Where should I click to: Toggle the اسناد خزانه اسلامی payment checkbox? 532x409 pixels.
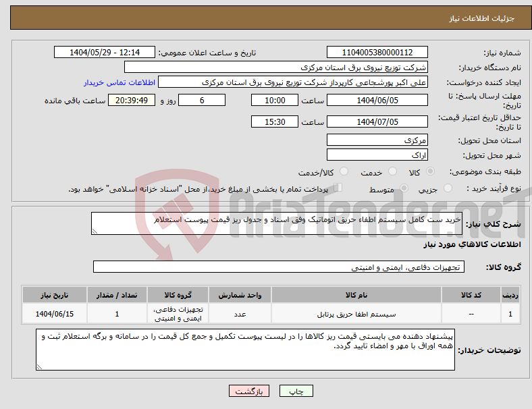[338, 188]
